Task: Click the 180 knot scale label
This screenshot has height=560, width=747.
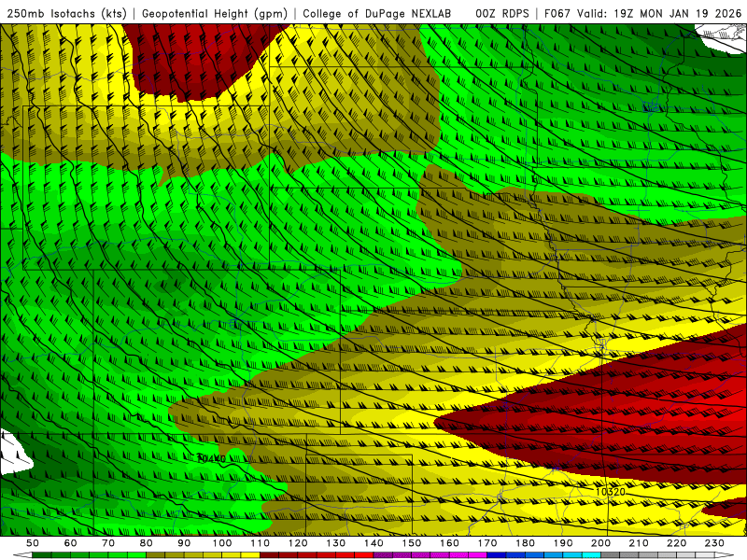Action: (525, 543)
